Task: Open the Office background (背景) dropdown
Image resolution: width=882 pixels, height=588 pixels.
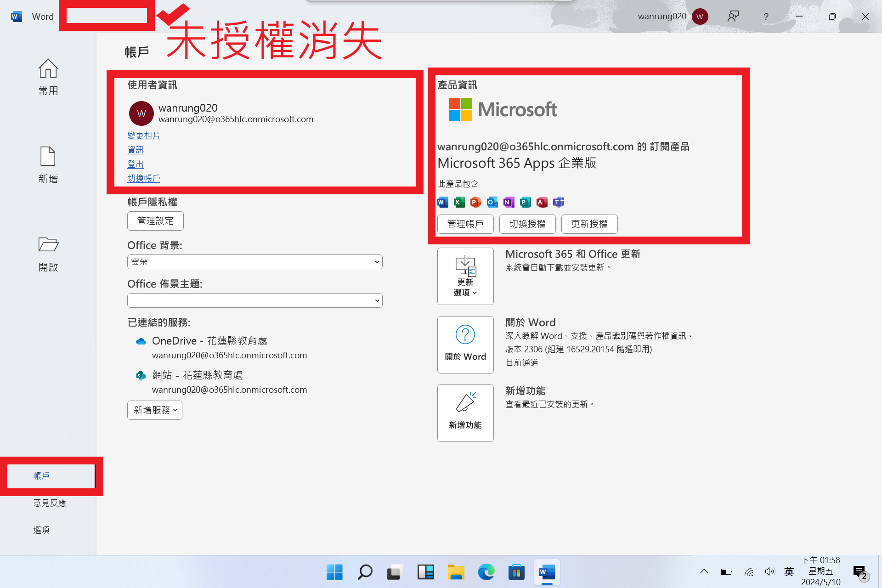Action: coord(254,262)
